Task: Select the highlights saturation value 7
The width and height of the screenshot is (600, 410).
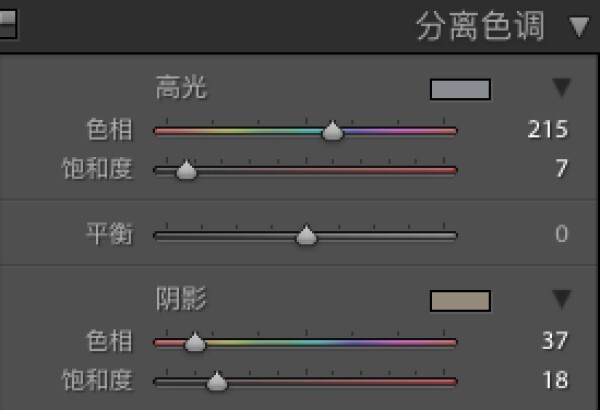Action: [x=561, y=168]
